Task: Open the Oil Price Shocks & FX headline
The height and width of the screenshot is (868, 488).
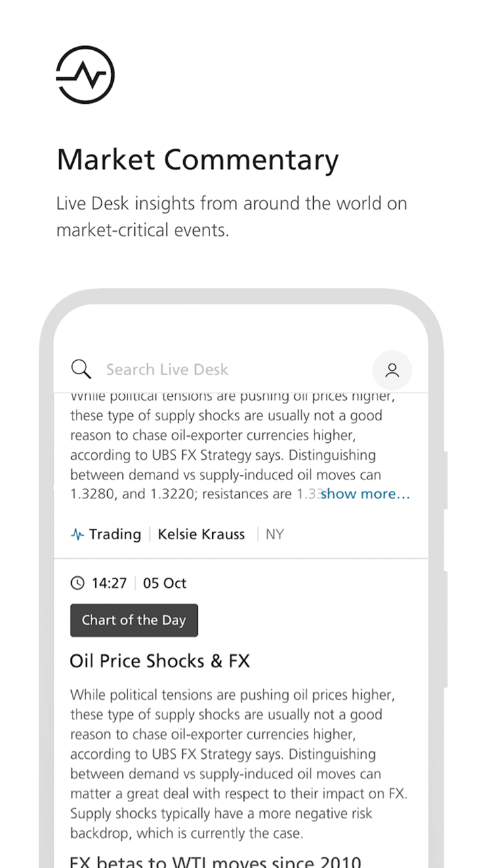Action: (160, 661)
